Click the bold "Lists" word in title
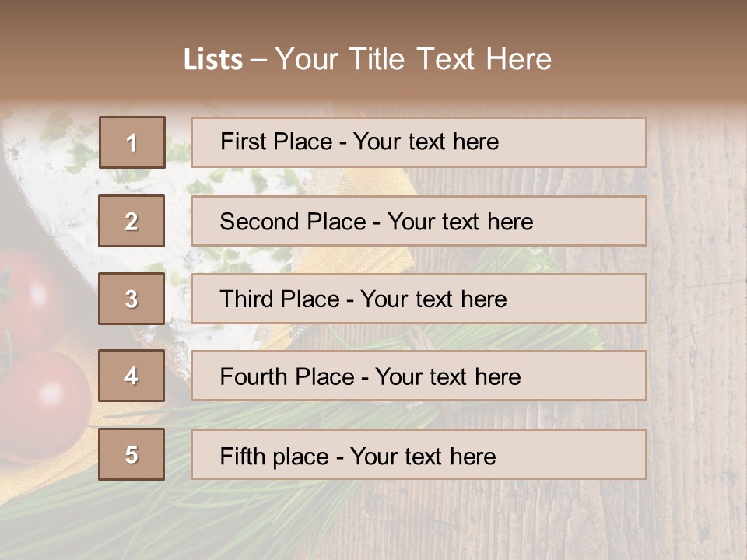The image size is (747, 560). [x=212, y=60]
